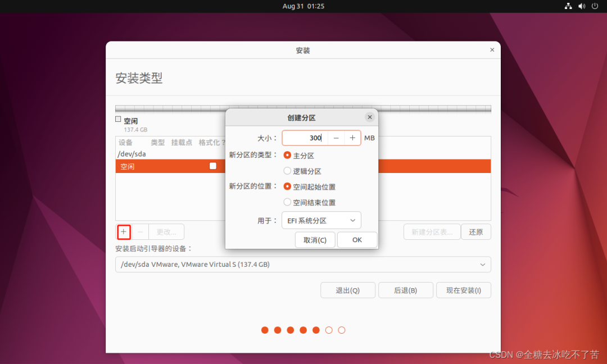Close the 安装 installer window
This screenshot has height=364, width=607.
click(x=492, y=50)
